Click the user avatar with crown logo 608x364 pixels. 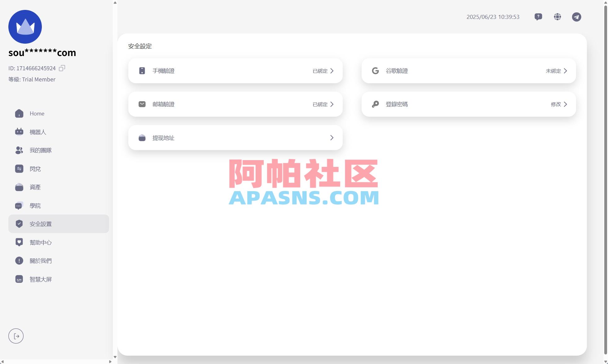(25, 26)
